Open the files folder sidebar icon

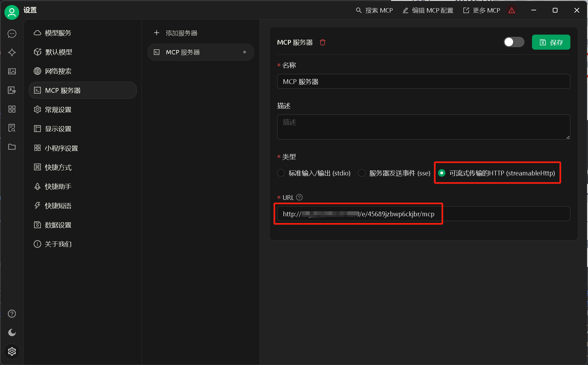click(12, 147)
